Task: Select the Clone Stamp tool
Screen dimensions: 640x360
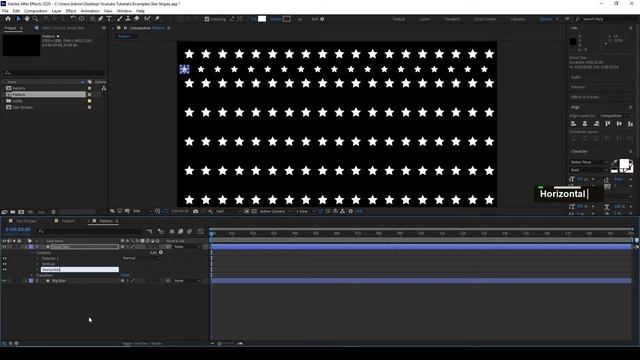Action: 128,19
